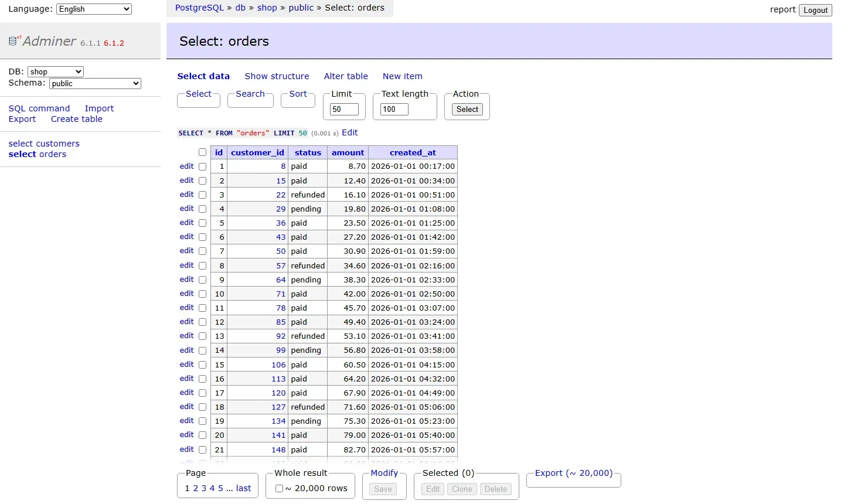The width and height of the screenshot is (844, 504).
Task: Expand the Export section
Action: tap(574, 473)
